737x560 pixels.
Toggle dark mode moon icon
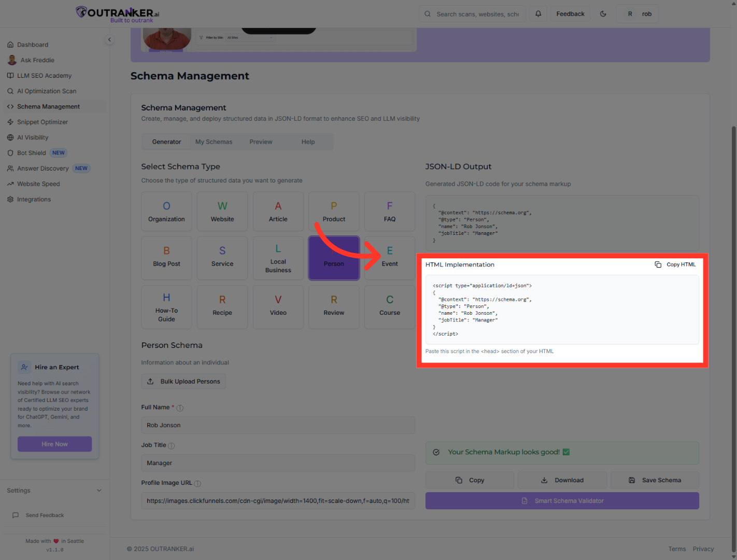click(x=603, y=14)
